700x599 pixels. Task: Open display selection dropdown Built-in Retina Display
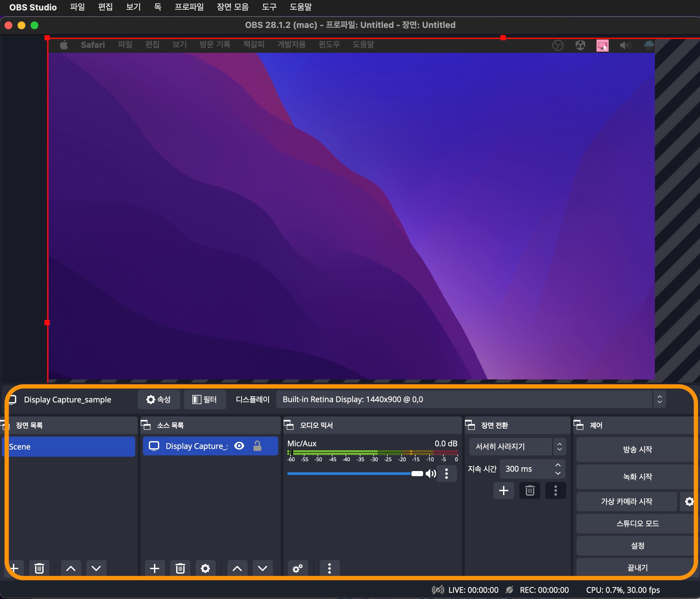(x=471, y=400)
